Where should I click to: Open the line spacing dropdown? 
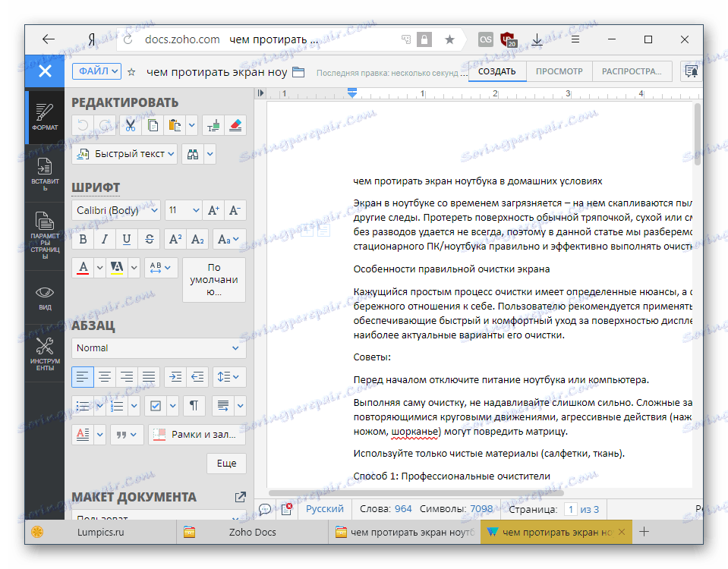(229, 377)
